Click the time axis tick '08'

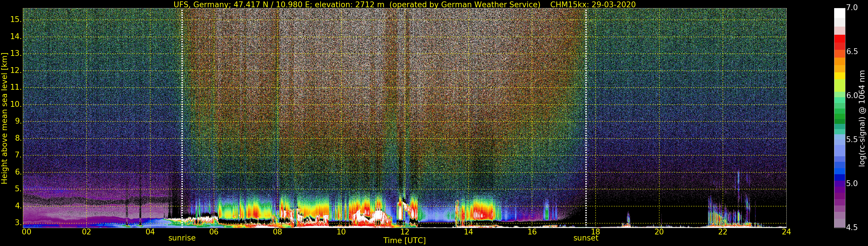pos(277,232)
